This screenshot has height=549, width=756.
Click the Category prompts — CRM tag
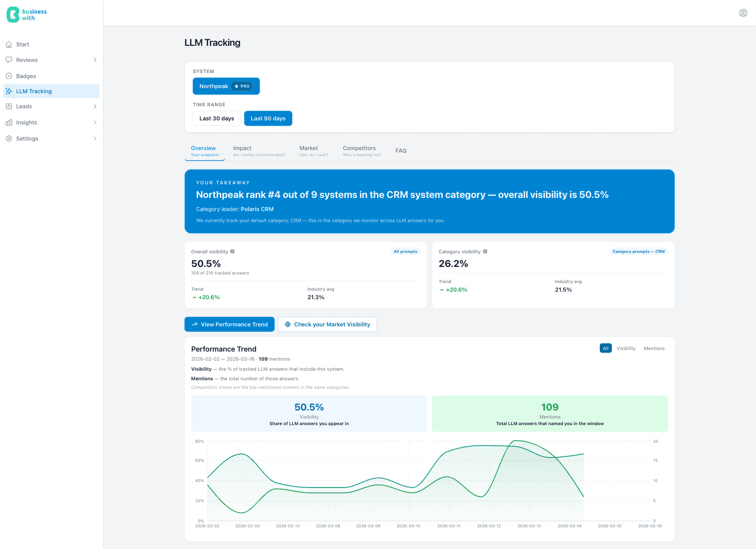(639, 251)
